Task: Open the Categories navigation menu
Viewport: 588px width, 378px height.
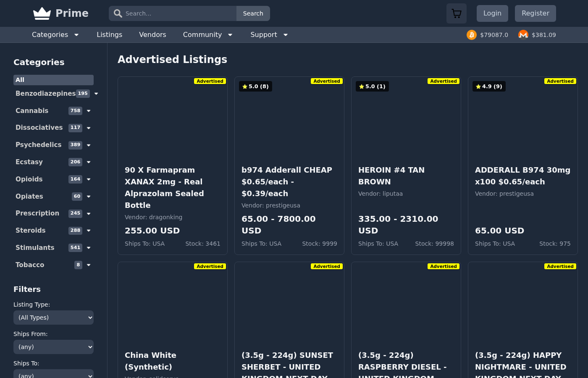Action: coord(55,35)
